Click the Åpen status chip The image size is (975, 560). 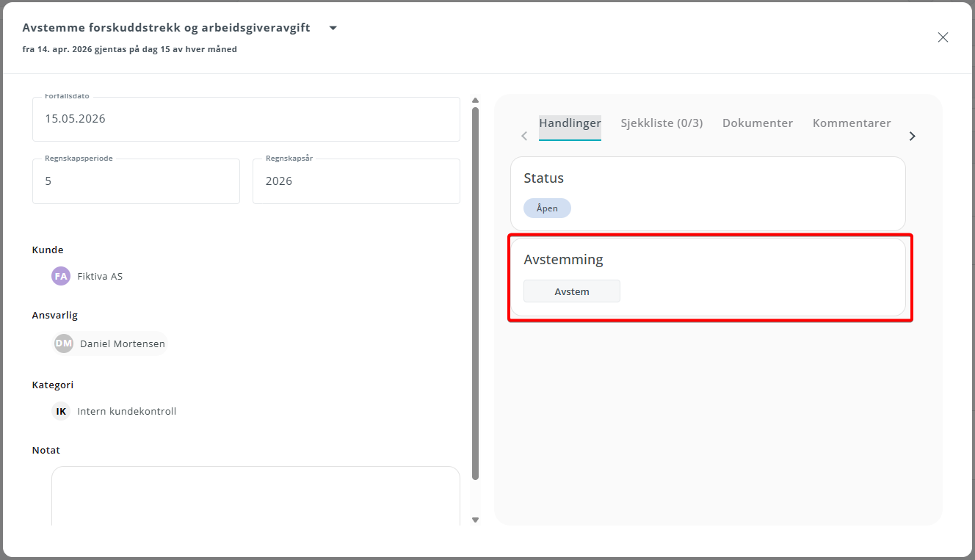547,208
